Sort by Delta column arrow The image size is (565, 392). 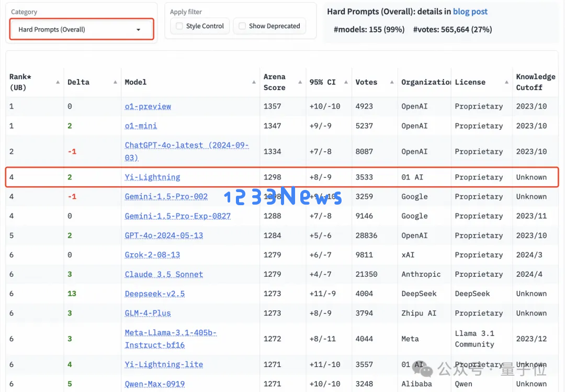115,82
